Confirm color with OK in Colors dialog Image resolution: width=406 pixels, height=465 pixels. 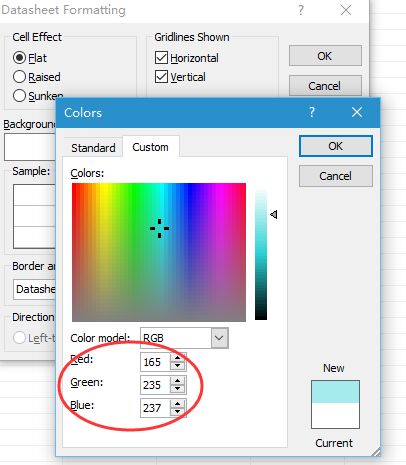pos(336,146)
